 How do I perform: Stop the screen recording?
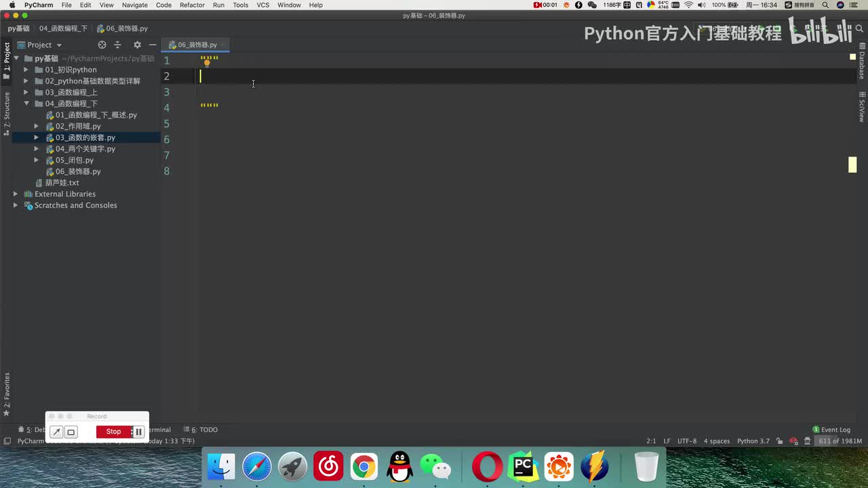coord(113,432)
